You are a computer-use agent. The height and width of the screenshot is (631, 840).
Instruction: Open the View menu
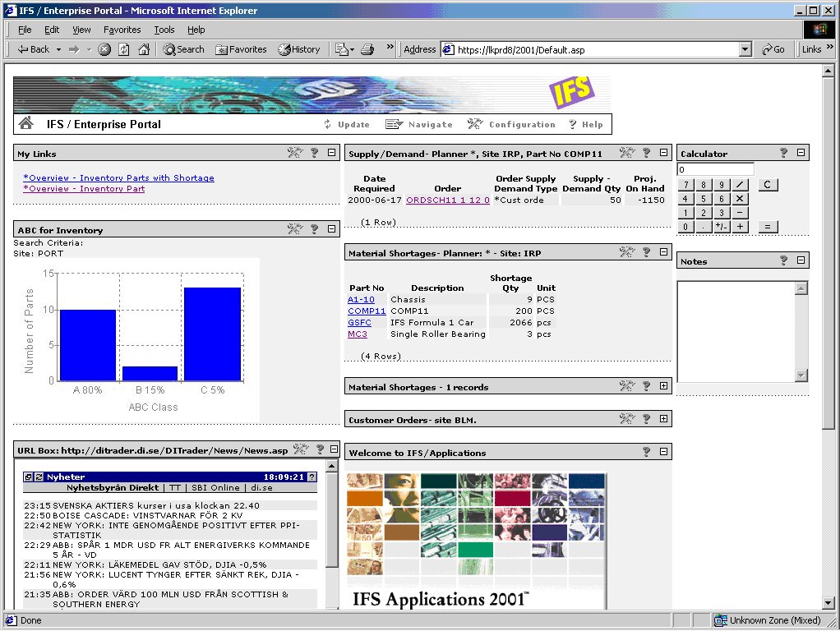[81, 30]
